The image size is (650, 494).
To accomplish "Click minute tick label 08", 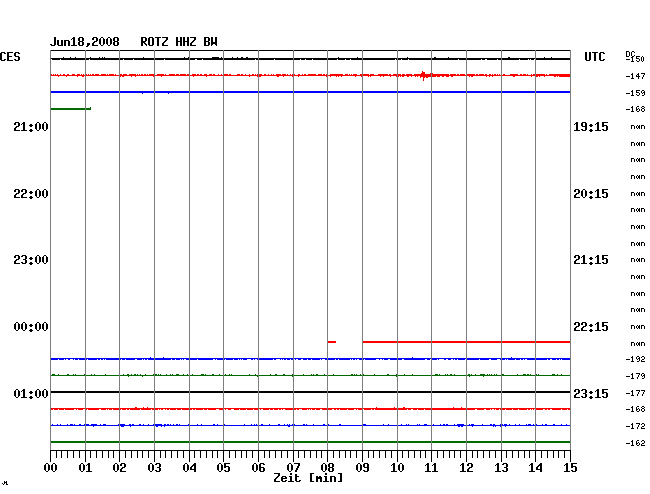I will click(x=327, y=468).
